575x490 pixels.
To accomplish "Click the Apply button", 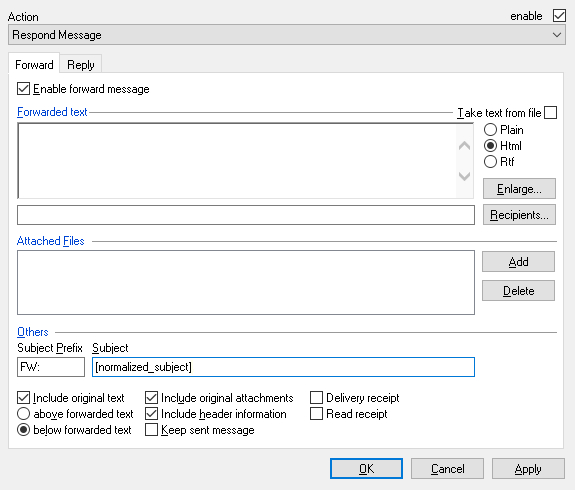I will 528,468.
